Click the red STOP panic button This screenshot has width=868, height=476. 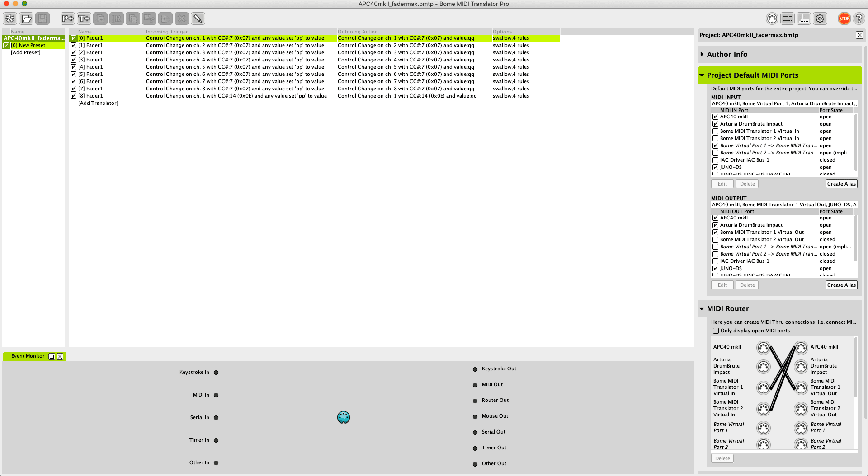[x=844, y=19]
